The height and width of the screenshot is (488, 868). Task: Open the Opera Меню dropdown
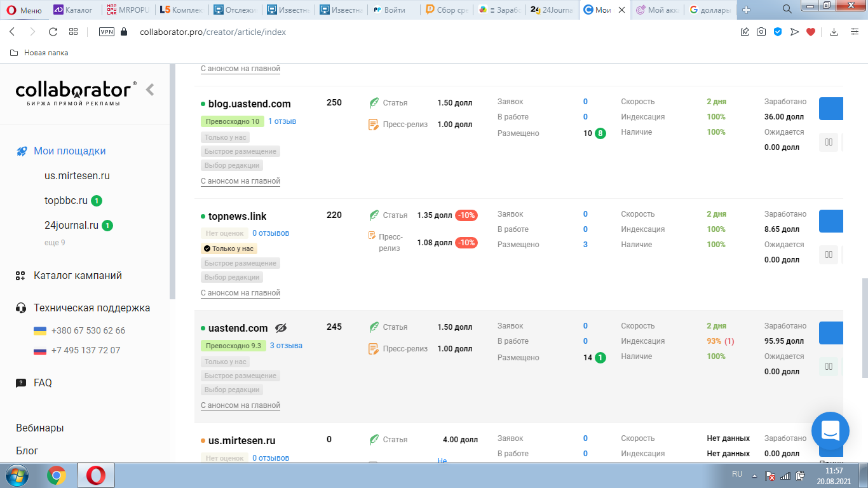24,10
